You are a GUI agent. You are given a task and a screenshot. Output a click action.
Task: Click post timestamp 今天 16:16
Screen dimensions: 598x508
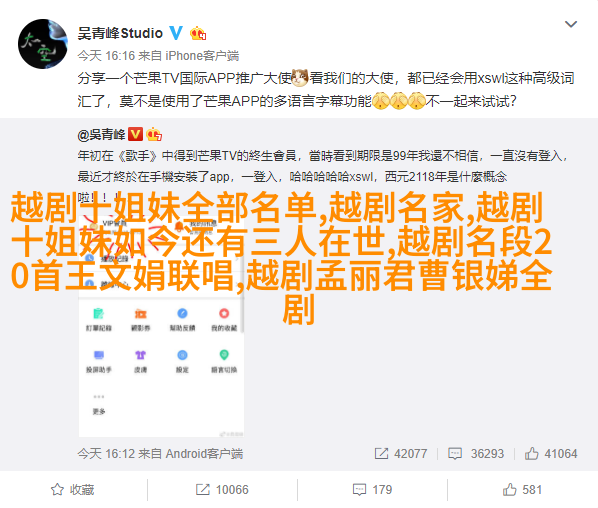click(x=106, y=56)
